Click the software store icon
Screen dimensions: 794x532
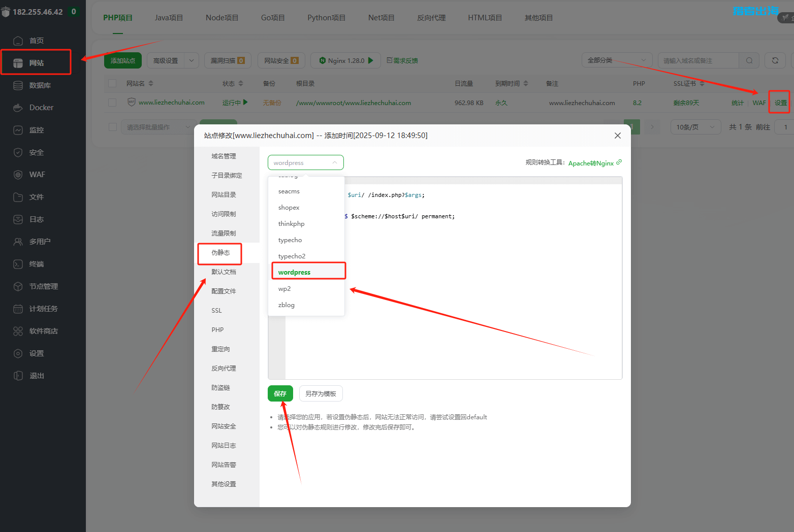(18, 331)
